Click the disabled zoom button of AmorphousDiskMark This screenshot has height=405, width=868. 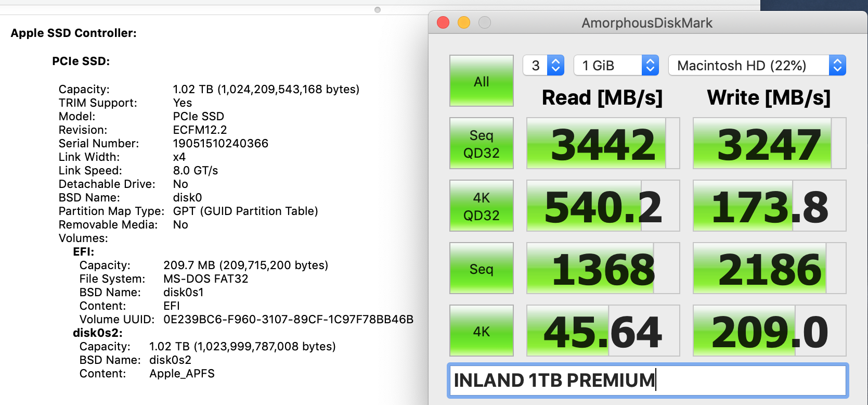tap(485, 22)
